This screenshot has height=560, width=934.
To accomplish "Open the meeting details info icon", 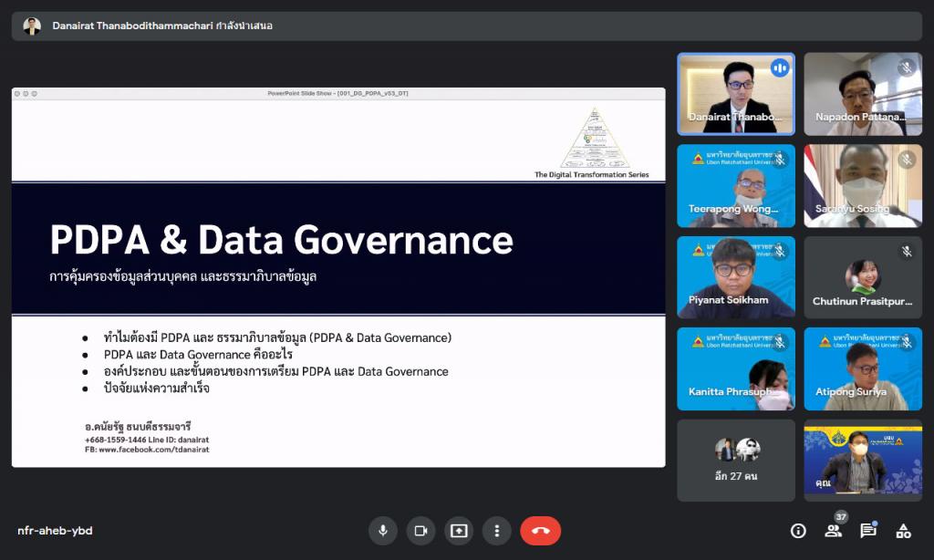I will pos(798,531).
